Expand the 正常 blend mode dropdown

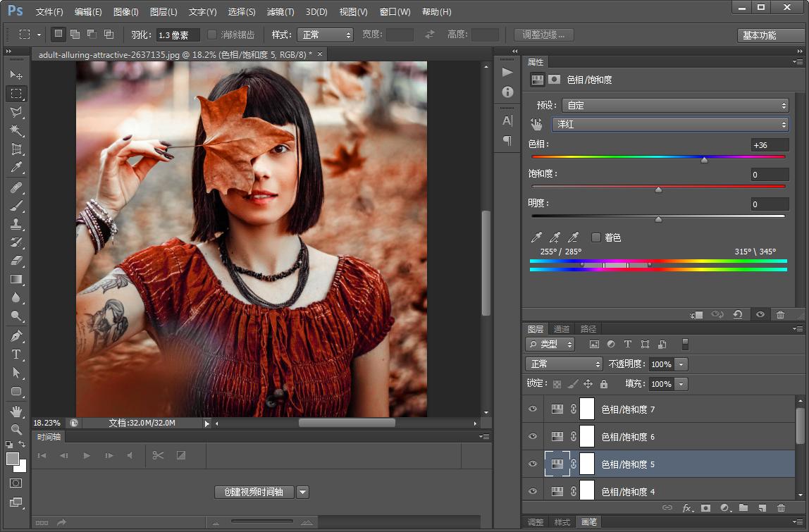(564, 364)
